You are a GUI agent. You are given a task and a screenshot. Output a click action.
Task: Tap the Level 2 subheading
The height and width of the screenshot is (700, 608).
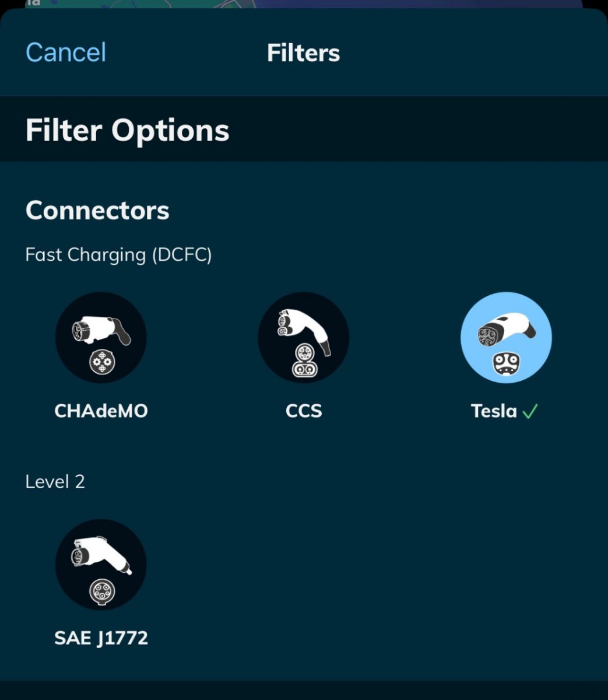pos(55,482)
